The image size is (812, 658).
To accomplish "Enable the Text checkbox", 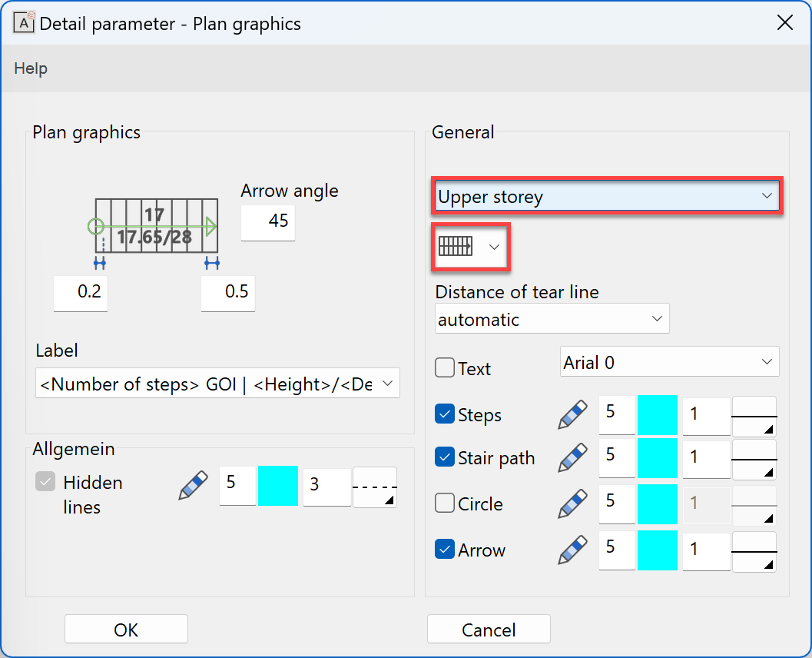I will tap(445, 368).
